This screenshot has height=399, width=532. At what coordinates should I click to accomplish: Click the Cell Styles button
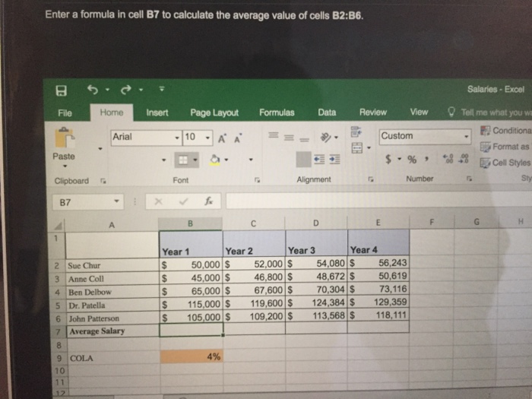tap(505, 163)
